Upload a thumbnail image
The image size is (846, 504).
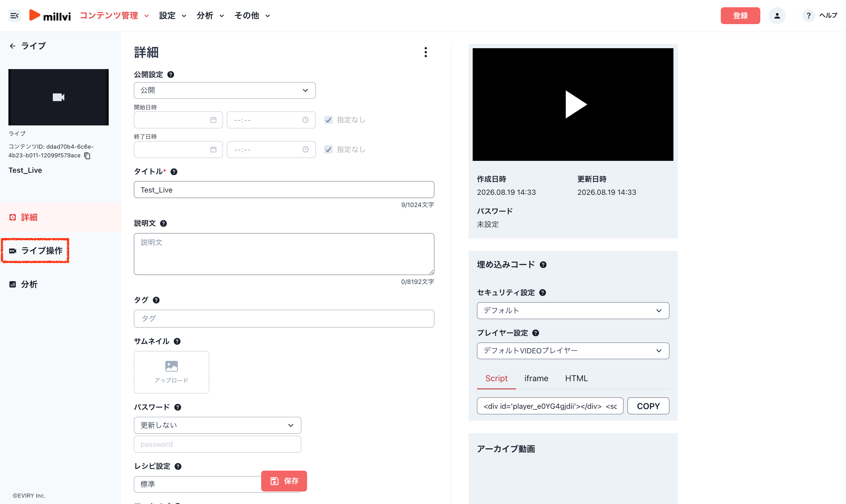171,372
